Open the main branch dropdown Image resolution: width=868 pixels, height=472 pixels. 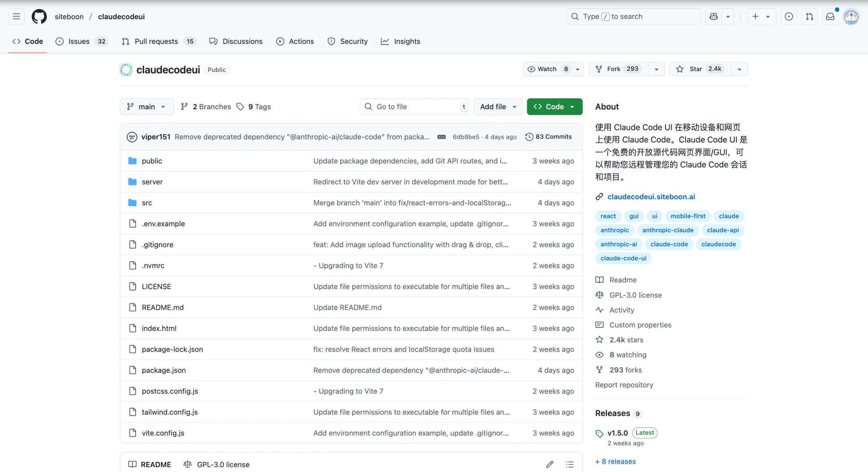[x=147, y=107]
